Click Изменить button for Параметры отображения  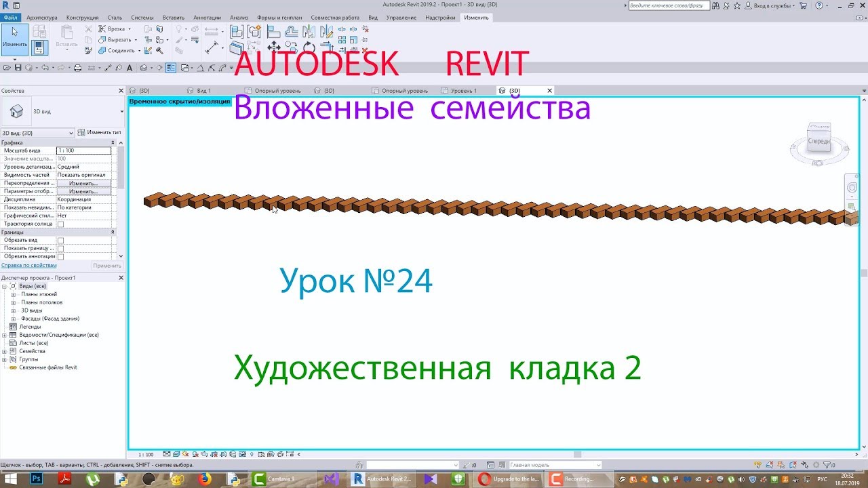83,192
